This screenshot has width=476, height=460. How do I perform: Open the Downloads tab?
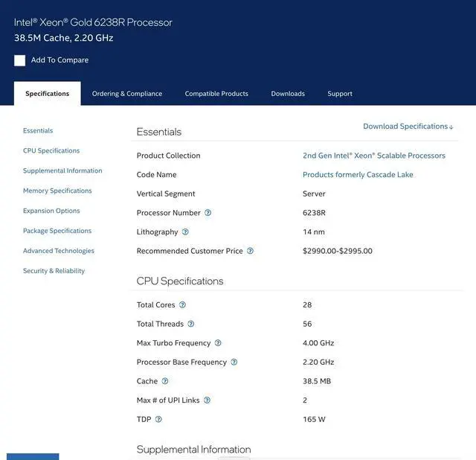[x=288, y=94]
